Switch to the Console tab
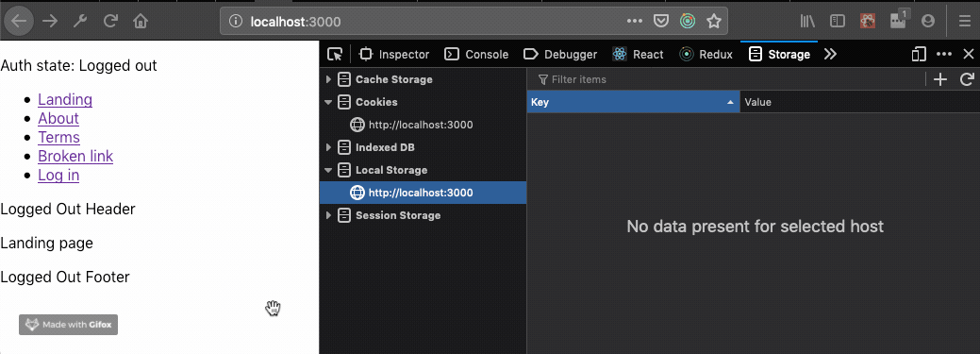The height and width of the screenshot is (354, 980). pyautogui.click(x=476, y=55)
